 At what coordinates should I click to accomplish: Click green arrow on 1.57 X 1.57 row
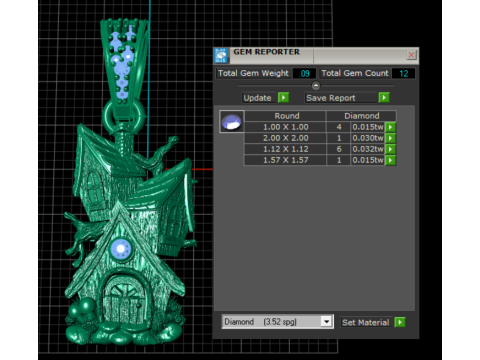[390, 160]
